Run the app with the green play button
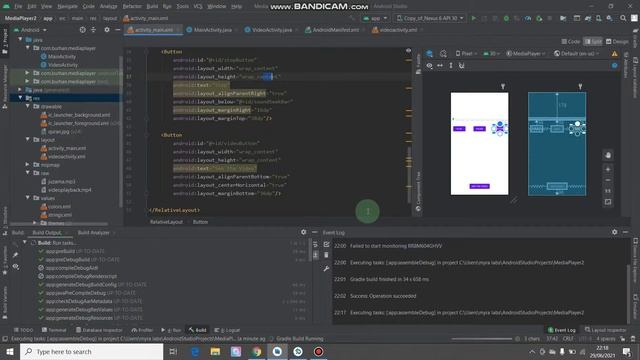The image size is (640, 360). click(x=473, y=18)
